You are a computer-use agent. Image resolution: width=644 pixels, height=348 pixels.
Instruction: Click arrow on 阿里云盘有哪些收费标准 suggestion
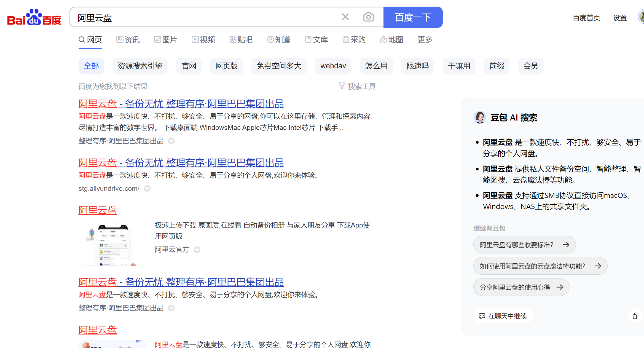[x=566, y=245]
